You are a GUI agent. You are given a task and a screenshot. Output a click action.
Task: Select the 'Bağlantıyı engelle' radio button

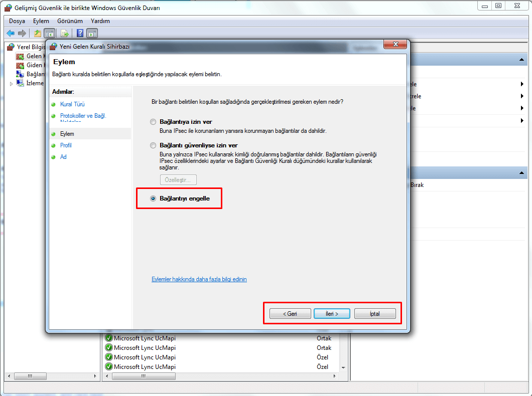point(153,199)
